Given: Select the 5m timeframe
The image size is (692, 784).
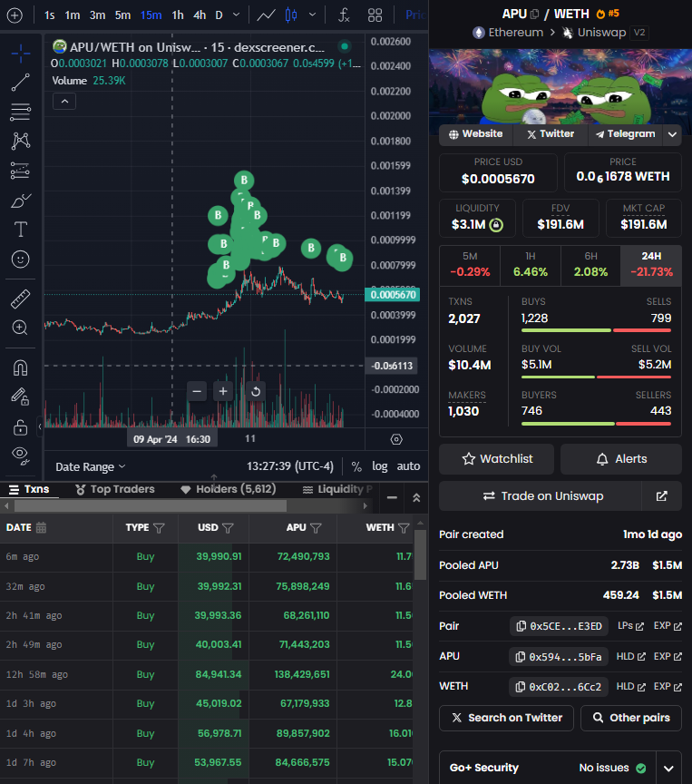Looking at the screenshot, I should [122, 15].
